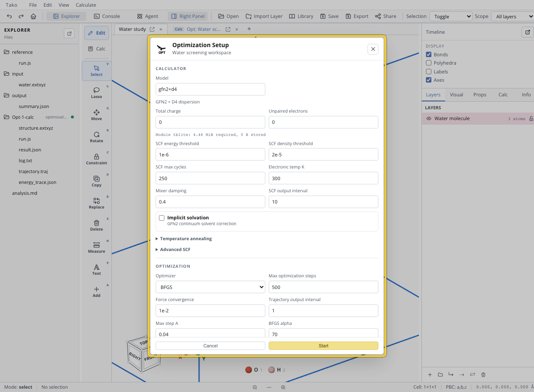
Task: Select the Copy tool
Action: pyautogui.click(x=96, y=181)
